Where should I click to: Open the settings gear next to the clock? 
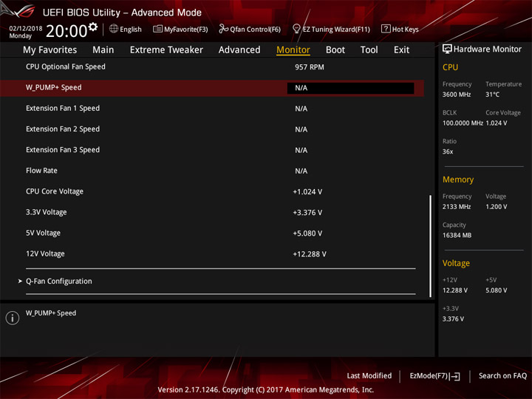92,27
